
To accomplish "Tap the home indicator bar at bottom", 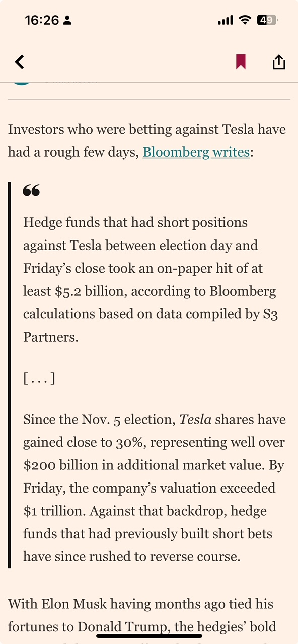I will pyautogui.click(x=149, y=636).
